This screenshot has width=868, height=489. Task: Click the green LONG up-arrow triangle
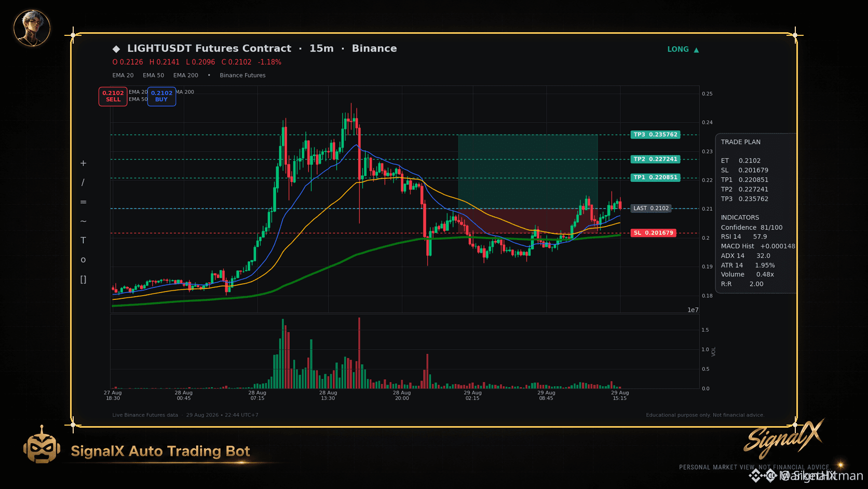696,50
